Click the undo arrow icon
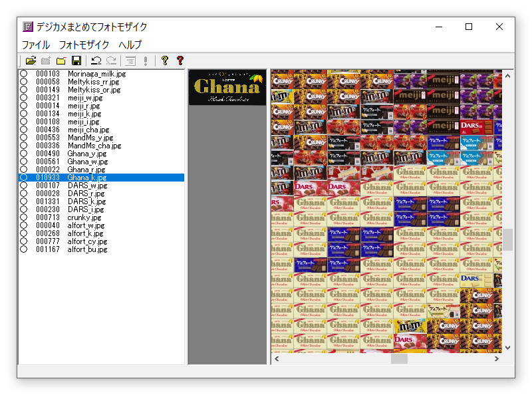Screen dimensions: 532x399 96,61
